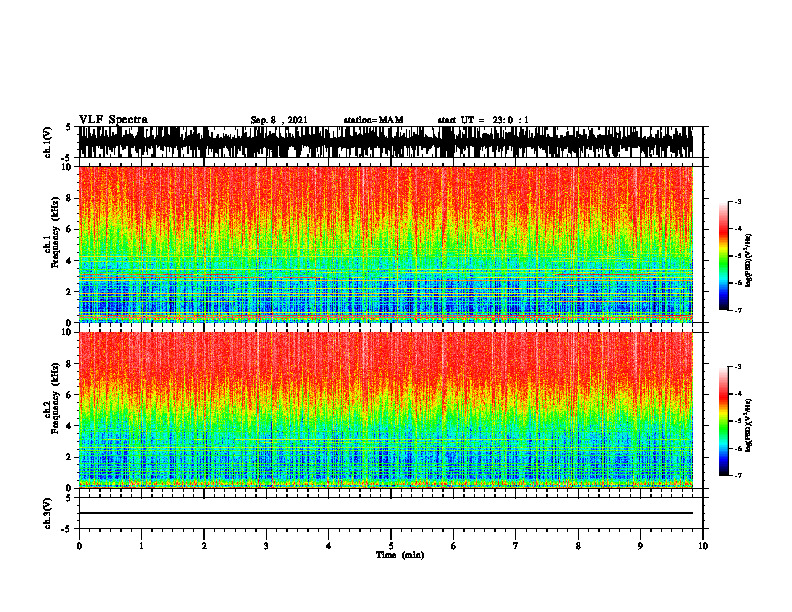Viewport: 792px width, 612px height.
Task: Click the "-7" label on ch.1 color bar
Action: pyautogui.click(x=738, y=310)
